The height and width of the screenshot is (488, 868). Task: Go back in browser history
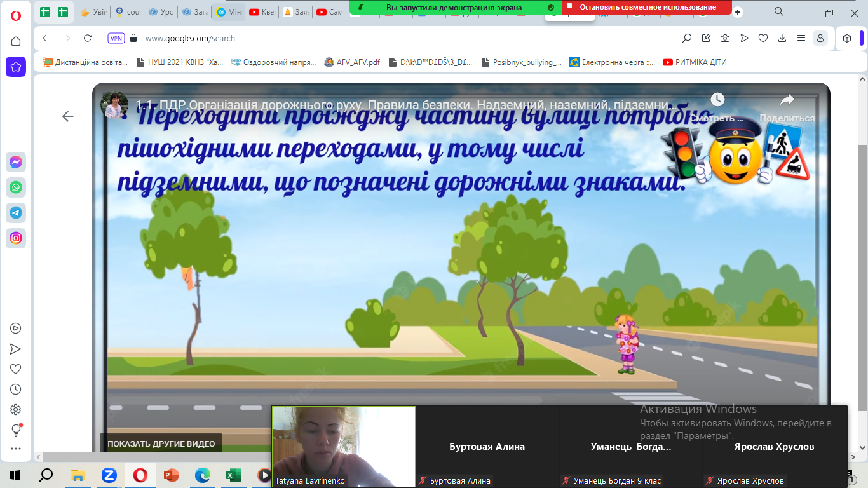(44, 38)
